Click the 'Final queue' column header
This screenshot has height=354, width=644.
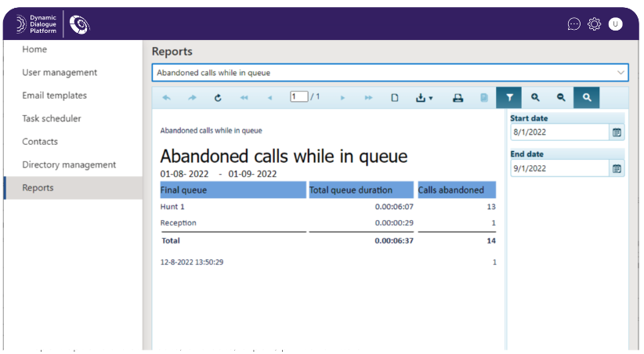coord(233,190)
